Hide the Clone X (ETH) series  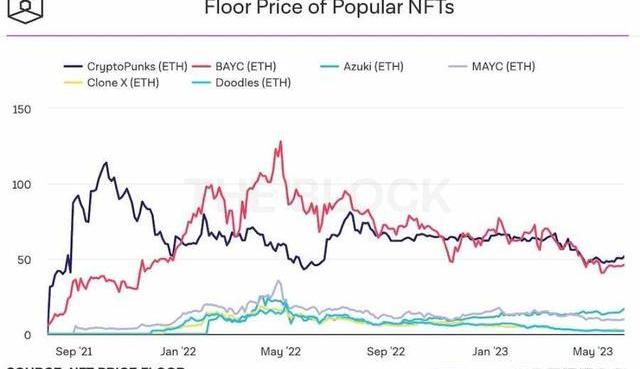(x=111, y=83)
